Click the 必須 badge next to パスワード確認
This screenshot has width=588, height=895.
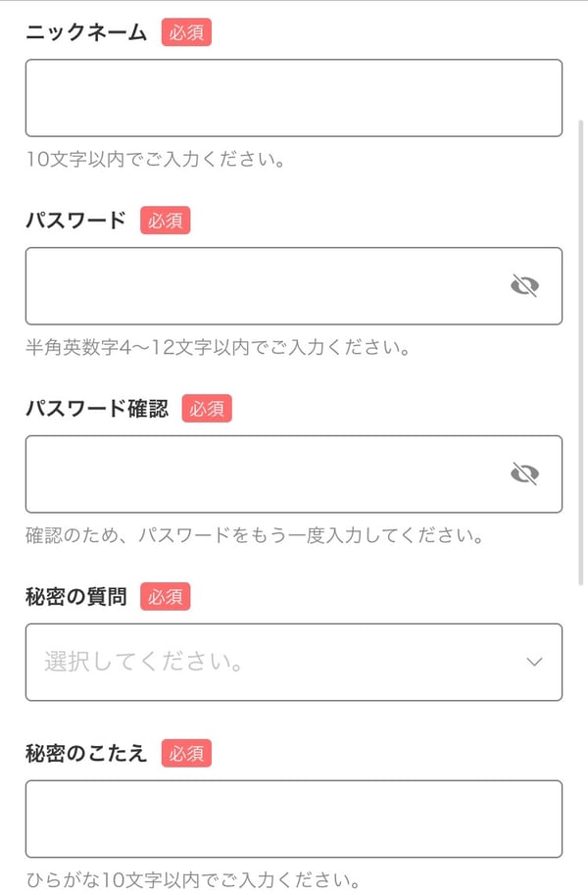point(207,409)
